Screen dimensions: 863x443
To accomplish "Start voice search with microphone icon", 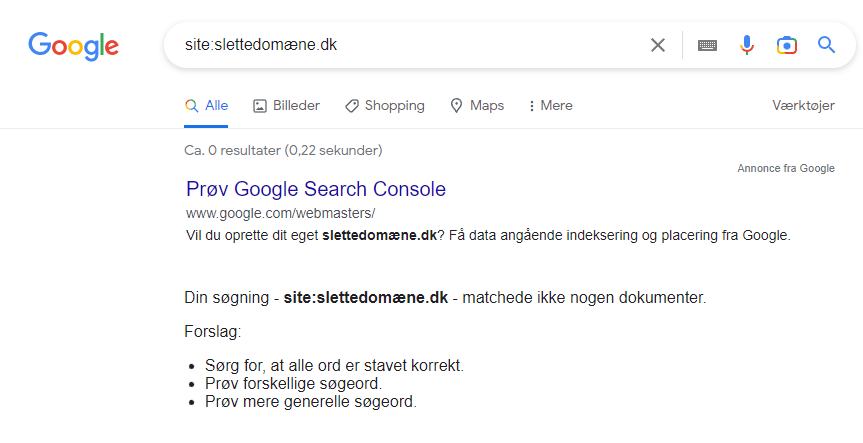I will point(747,45).
